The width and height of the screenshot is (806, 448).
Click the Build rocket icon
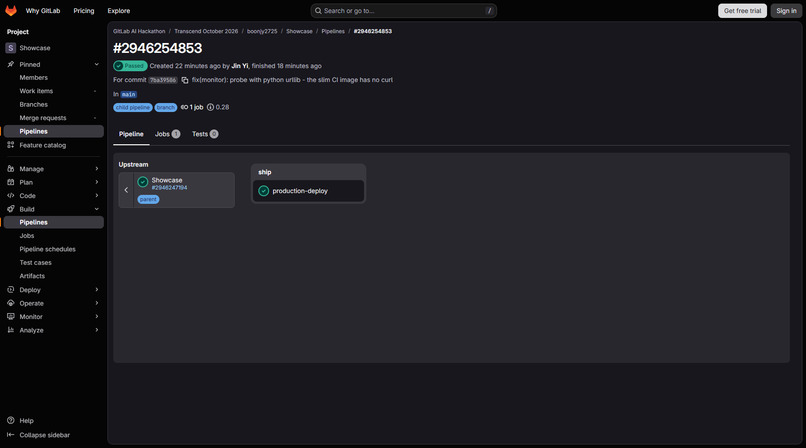pos(10,209)
